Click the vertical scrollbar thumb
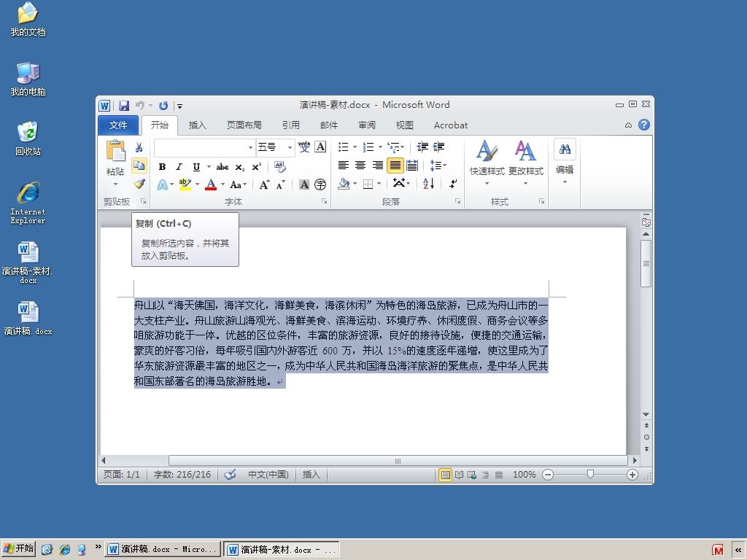The height and width of the screenshot is (560, 747). (646, 263)
